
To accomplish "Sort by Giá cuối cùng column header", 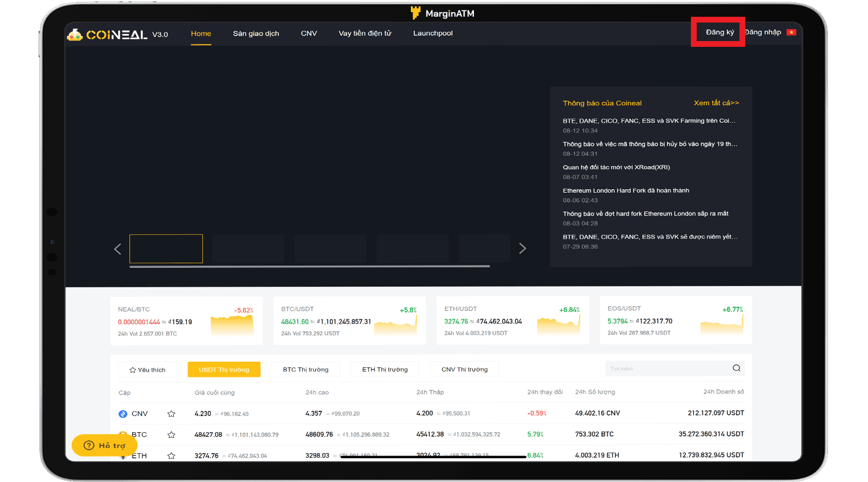I will click(214, 392).
